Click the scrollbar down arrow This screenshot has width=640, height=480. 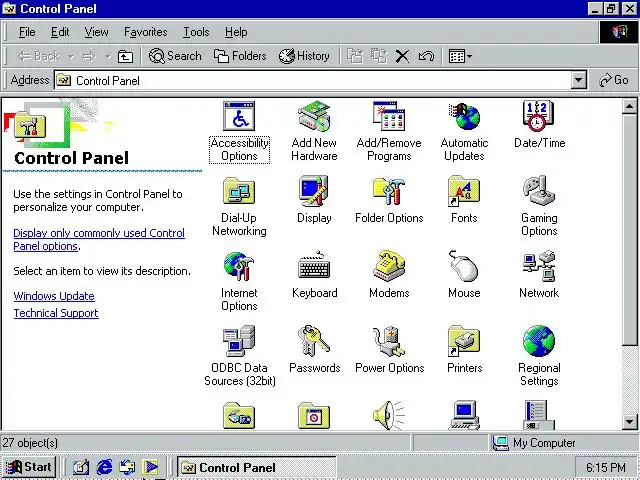pyautogui.click(x=629, y=422)
